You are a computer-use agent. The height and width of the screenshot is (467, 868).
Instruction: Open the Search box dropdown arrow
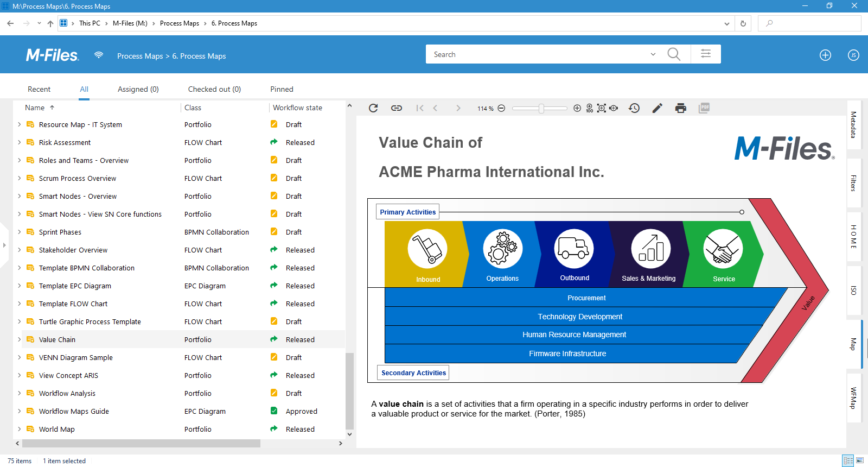[x=653, y=54]
